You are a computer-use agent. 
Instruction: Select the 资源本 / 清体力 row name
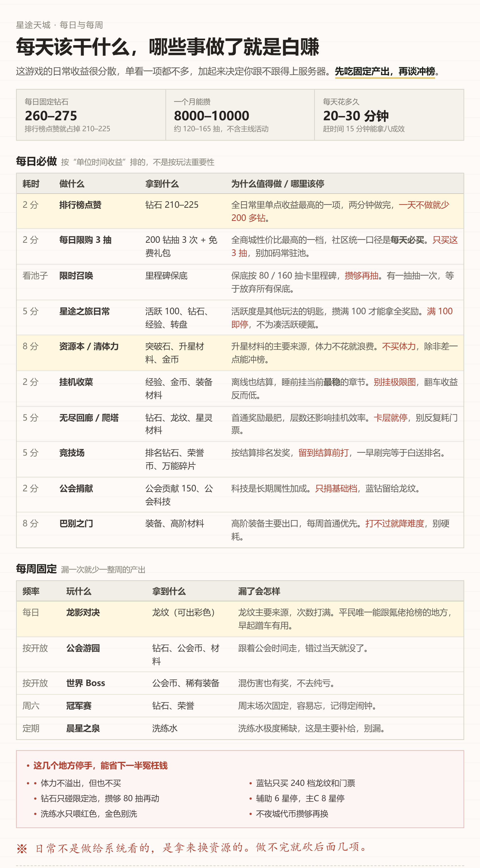[x=89, y=346]
